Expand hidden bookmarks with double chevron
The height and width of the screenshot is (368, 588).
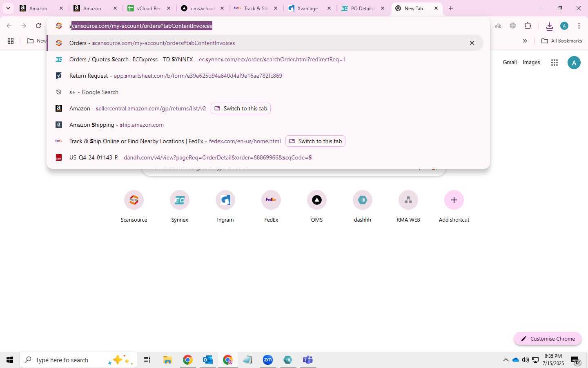coord(525,41)
